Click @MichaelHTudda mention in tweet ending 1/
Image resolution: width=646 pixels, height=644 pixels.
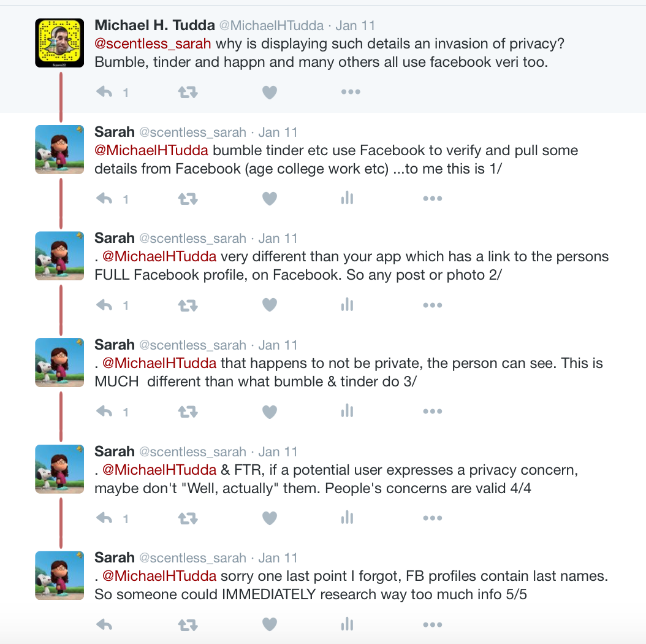152,150
